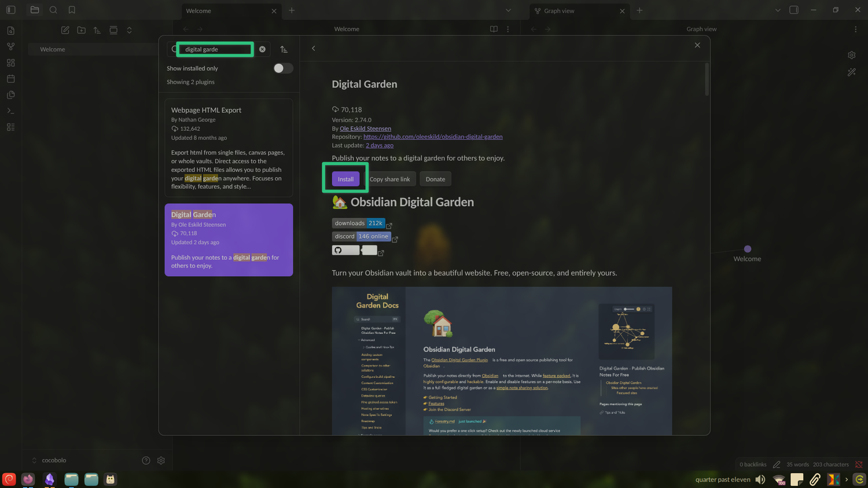The image size is (868, 488).
Task: Click graph timelapse animation wand icon
Action: point(852,72)
